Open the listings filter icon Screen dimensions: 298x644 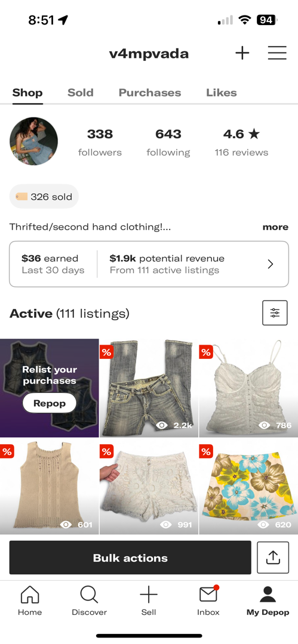point(275,313)
